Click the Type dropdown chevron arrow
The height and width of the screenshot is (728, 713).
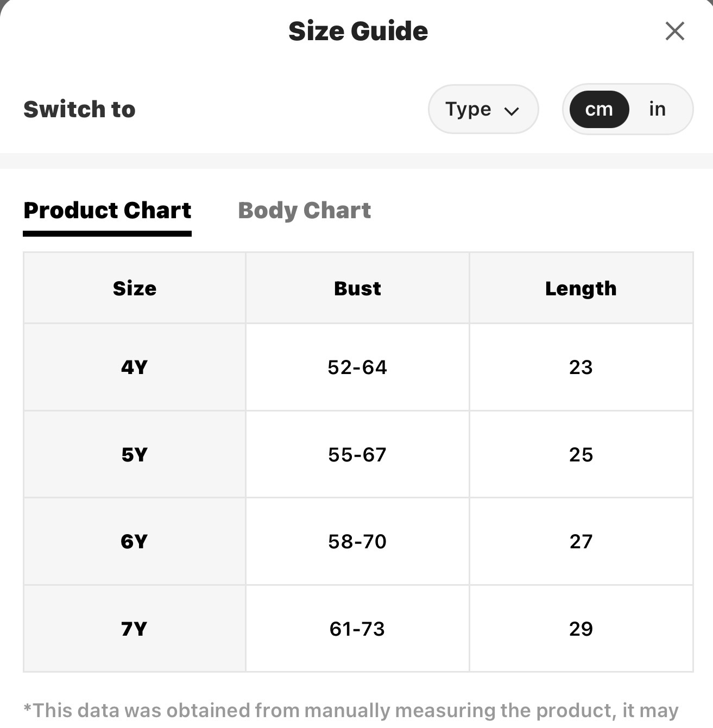[x=512, y=111]
